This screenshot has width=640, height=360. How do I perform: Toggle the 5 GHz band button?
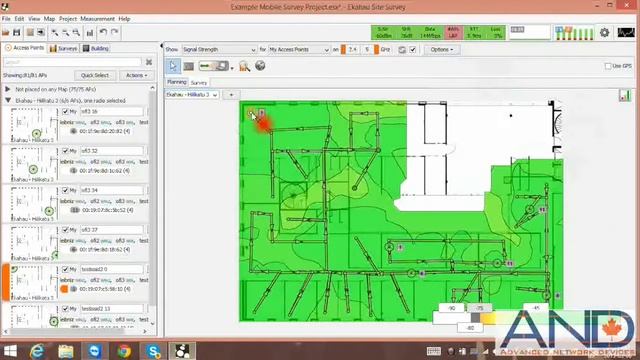(x=370, y=49)
